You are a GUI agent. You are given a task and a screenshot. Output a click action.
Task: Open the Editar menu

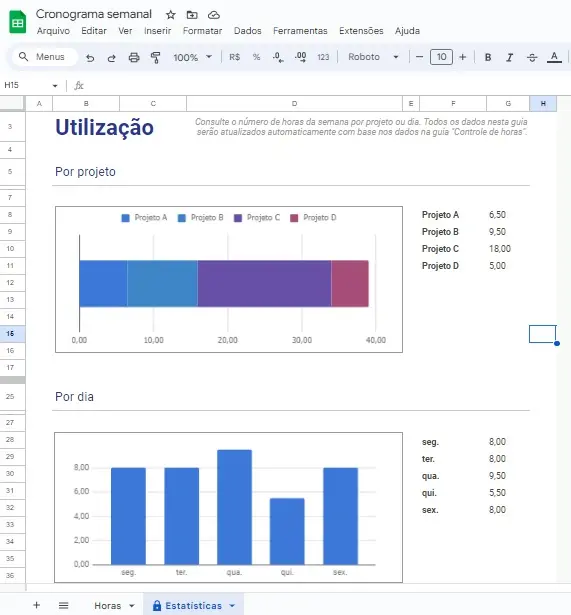[94, 31]
